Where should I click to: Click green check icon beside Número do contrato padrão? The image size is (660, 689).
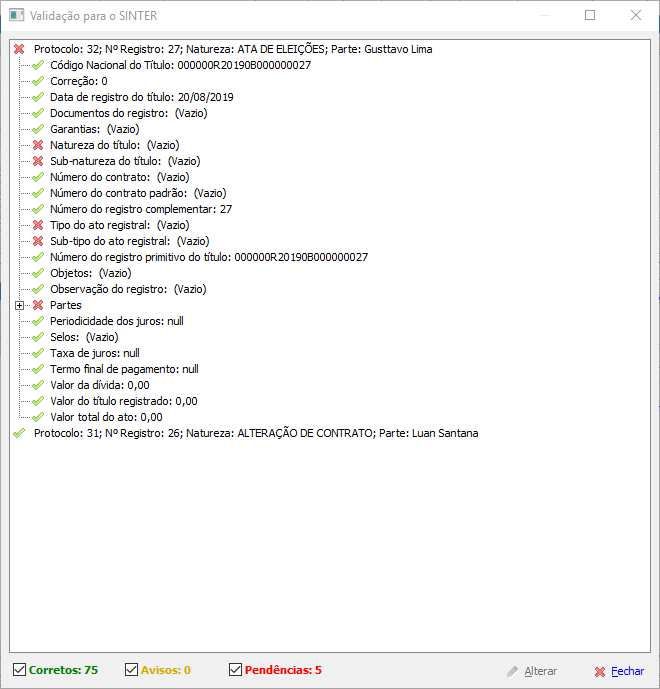pos(38,193)
